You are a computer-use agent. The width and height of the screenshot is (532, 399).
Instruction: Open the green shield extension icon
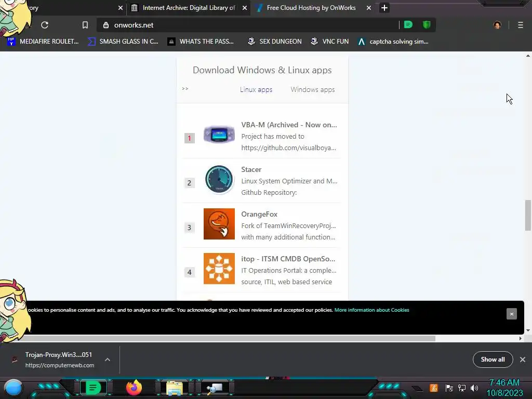427,25
